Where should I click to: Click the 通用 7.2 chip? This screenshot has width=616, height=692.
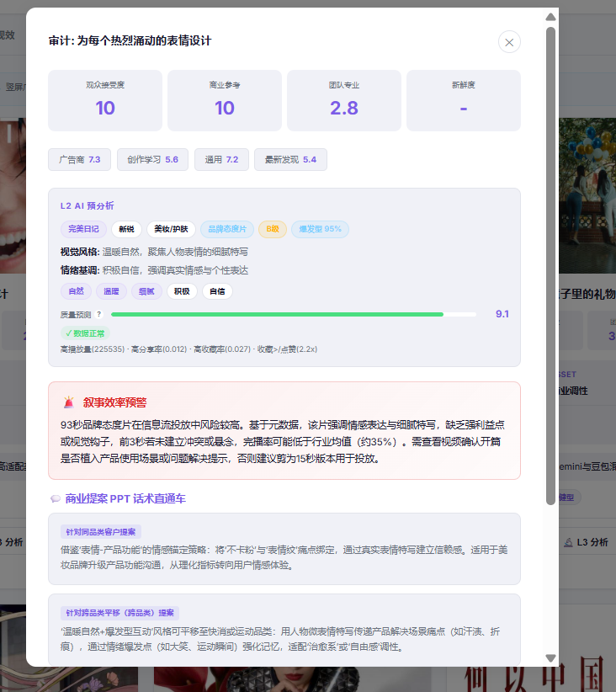coord(221,159)
